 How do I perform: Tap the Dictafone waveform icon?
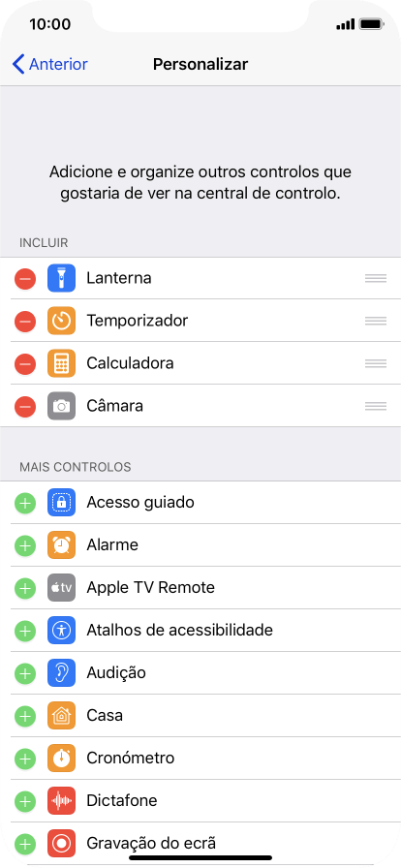tap(61, 801)
